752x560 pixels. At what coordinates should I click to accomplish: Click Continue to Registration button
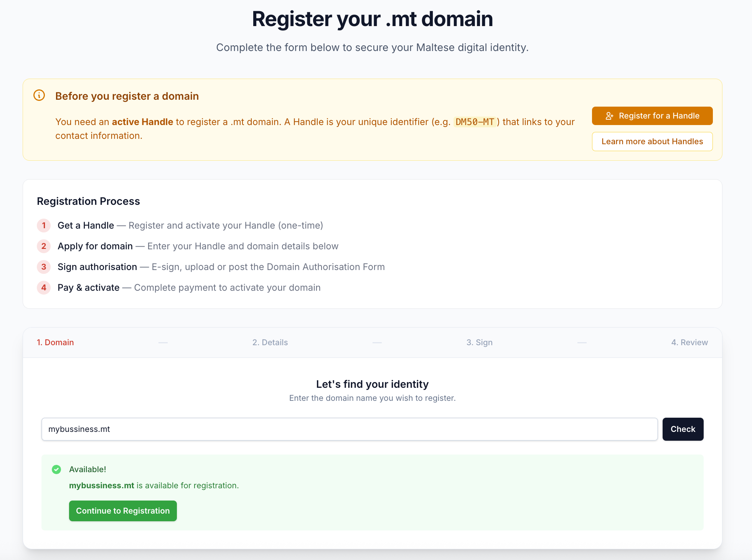pyautogui.click(x=123, y=511)
